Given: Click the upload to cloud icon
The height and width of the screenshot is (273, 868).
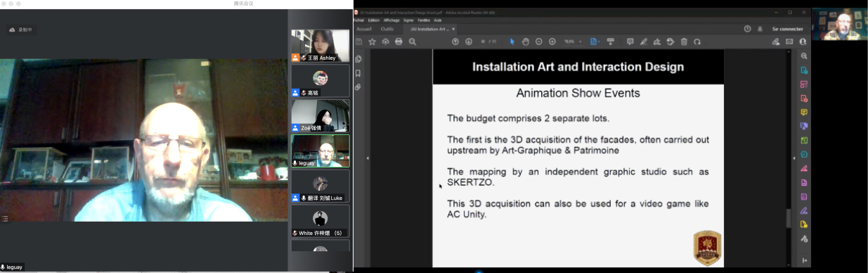Looking at the screenshot, I should tap(385, 42).
